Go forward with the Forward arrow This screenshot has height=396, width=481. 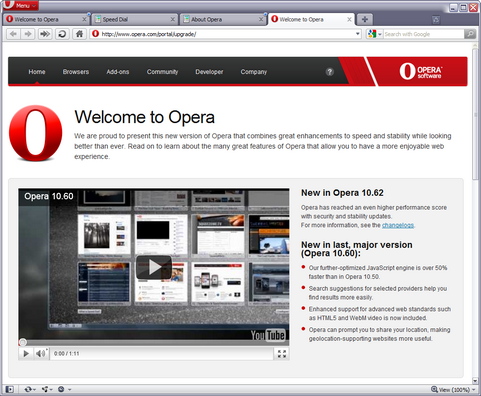tap(28, 34)
